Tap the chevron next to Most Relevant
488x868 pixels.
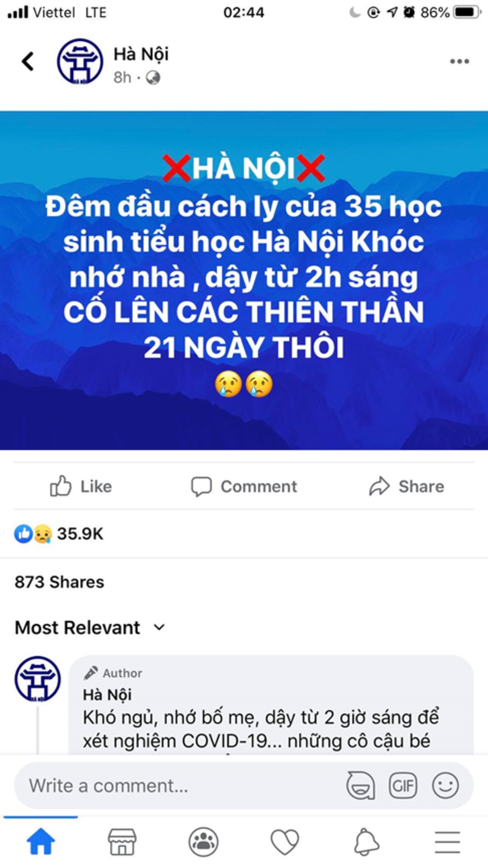(x=159, y=627)
